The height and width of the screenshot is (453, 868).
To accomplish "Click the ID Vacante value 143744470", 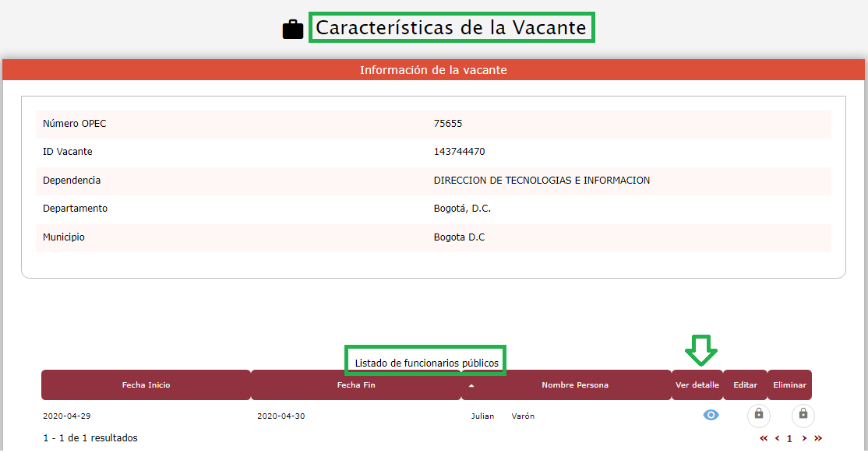I will [x=459, y=152].
